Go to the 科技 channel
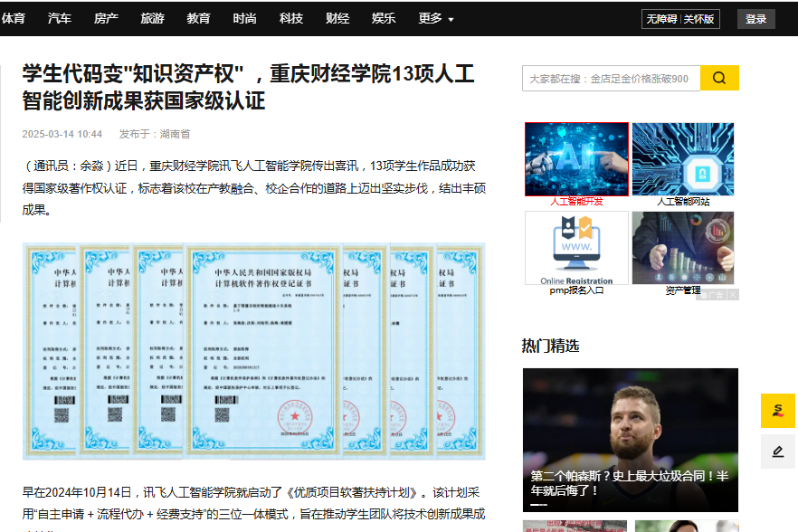 pyautogui.click(x=291, y=18)
